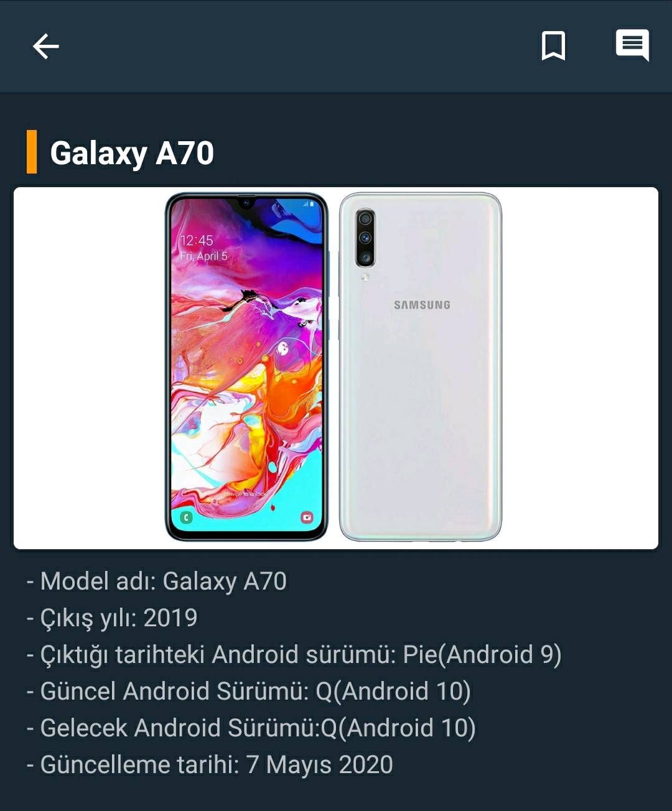Tap the back arrow icon
This screenshot has height=811, width=672.
tap(46, 46)
